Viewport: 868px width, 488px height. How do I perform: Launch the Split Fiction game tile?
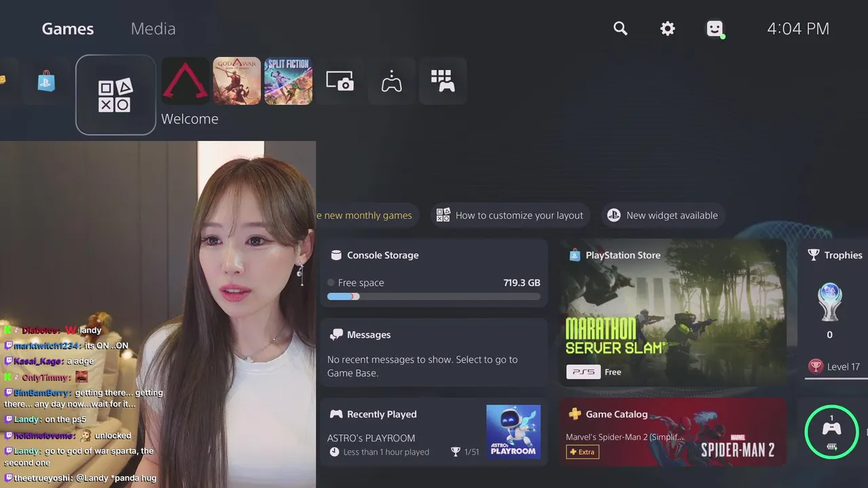(288, 81)
